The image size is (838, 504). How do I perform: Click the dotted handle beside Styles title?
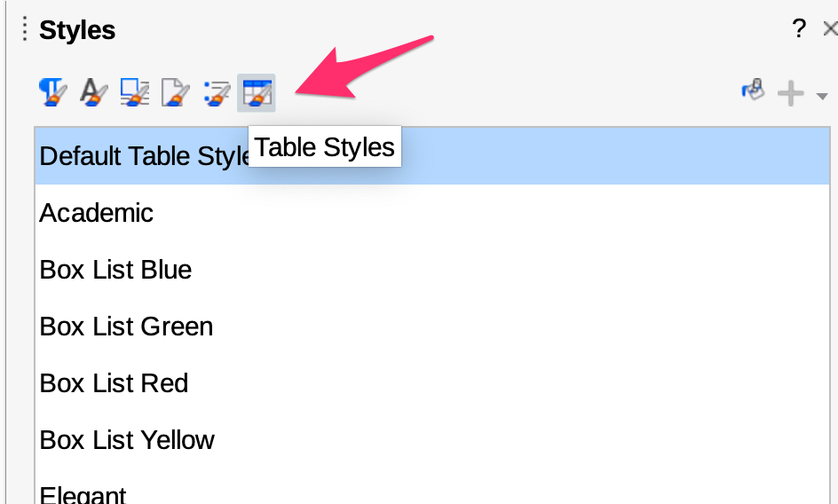point(25,29)
